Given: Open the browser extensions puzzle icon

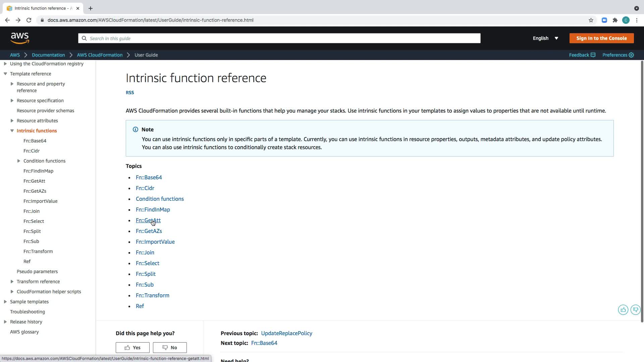Looking at the screenshot, I should [615, 20].
